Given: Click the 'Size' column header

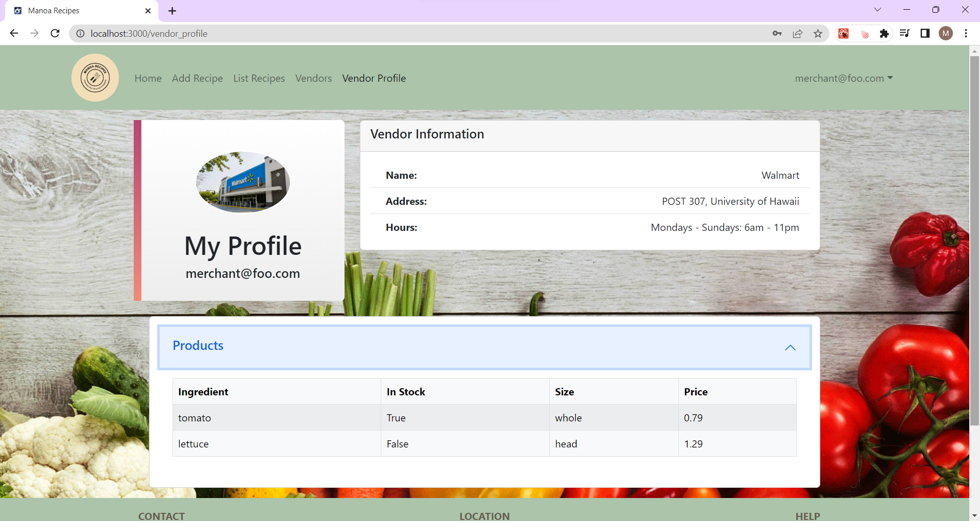Looking at the screenshot, I should point(614,392).
